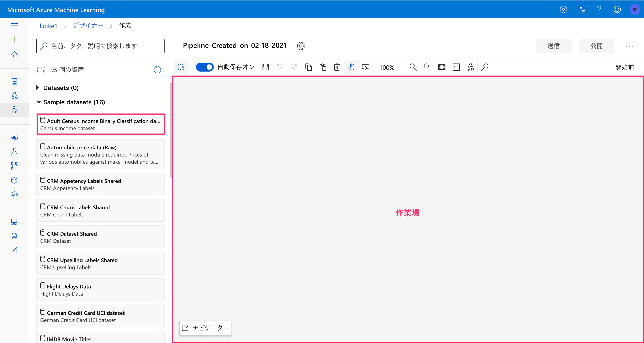The height and width of the screenshot is (343, 644).
Task: Click the Copy icon in toolbar
Action: click(309, 67)
